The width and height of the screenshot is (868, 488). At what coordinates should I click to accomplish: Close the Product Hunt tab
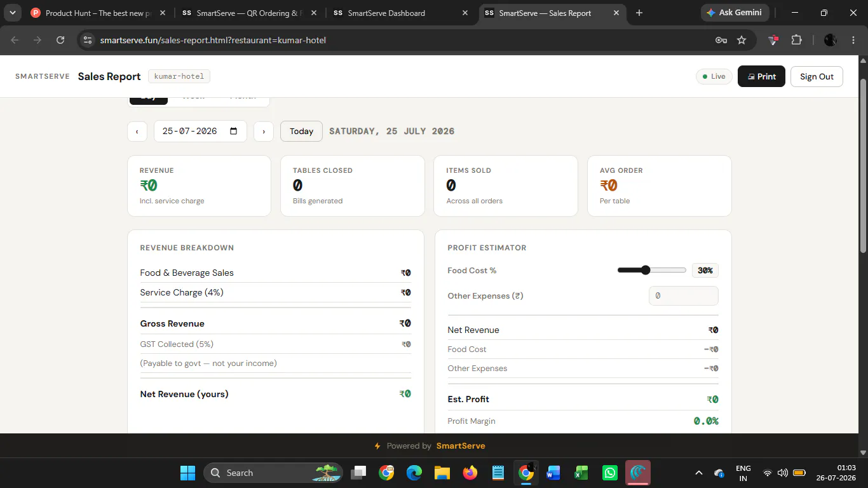(x=163, y=13)
